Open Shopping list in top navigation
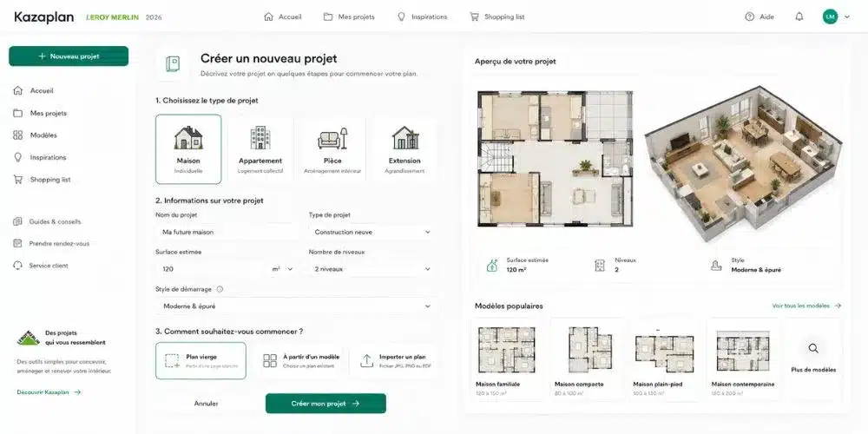This screenshot has width=868, height=434. point(497,17)
